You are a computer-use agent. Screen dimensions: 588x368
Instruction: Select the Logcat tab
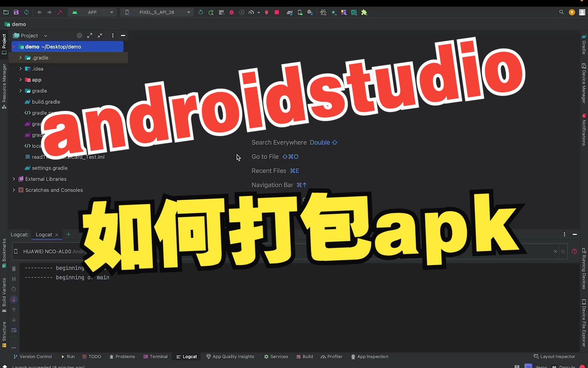[x=44, y=235]
